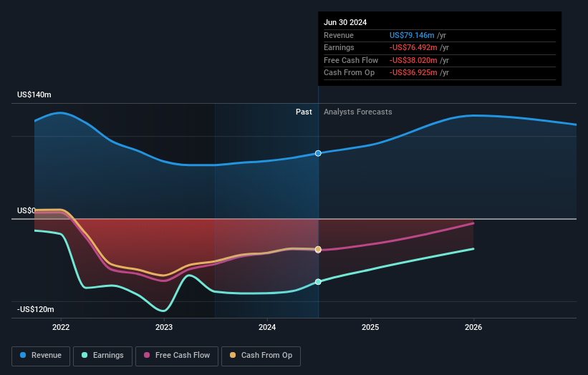Image resolution: width=588 pixels, height=375 pixels.
Task: Select the Revenue data point at Jun 2024
Action: click(318, 153)
